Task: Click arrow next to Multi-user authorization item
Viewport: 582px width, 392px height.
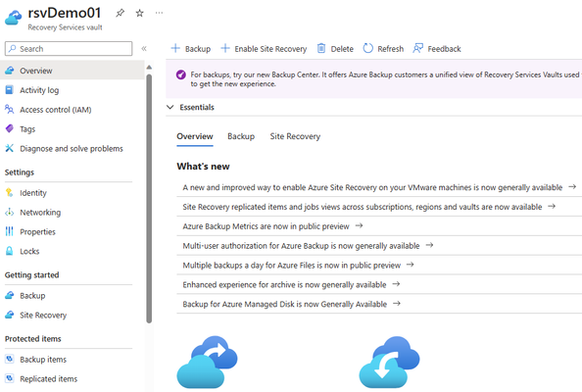Action: (x=429, y=245)
